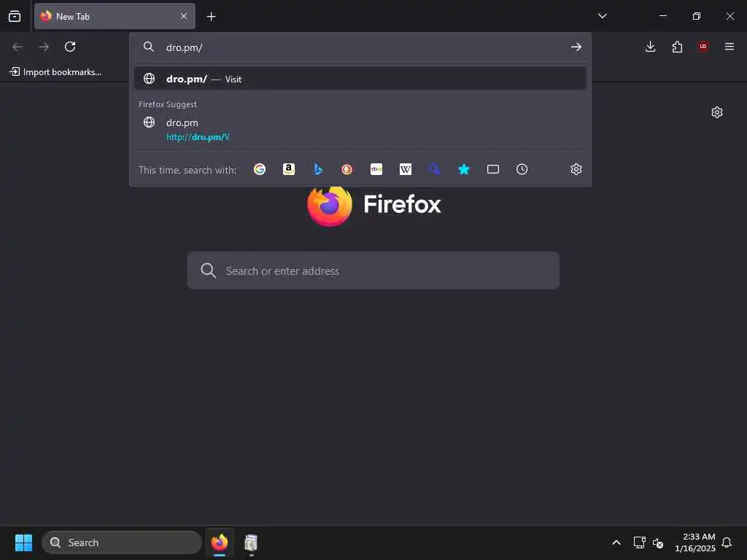Search this time with Amazon
This screenshot has height=560, width=747.
pyautogui.click(x=289, y=169)
